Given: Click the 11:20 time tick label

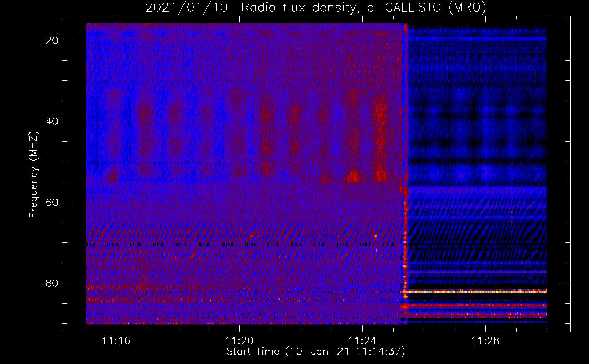Looking at the screenshot, I should pos(239,341).
